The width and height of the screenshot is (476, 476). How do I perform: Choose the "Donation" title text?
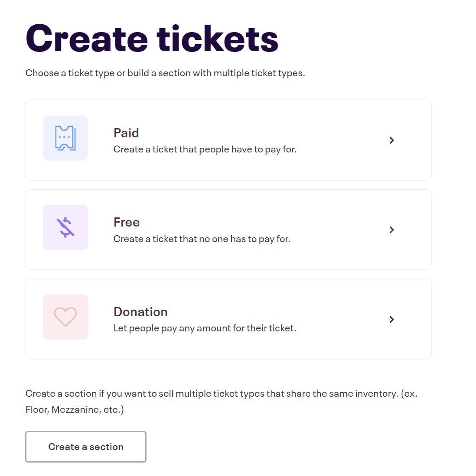coord(140,312)
